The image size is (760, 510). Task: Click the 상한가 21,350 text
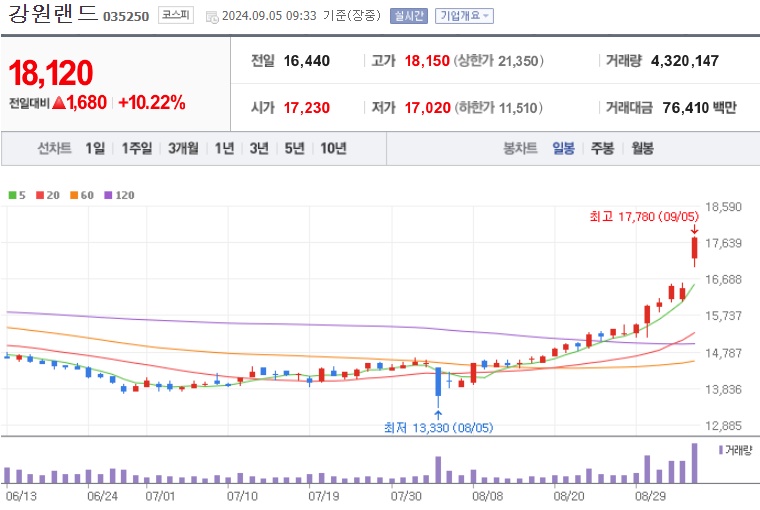tap(499, 61)
